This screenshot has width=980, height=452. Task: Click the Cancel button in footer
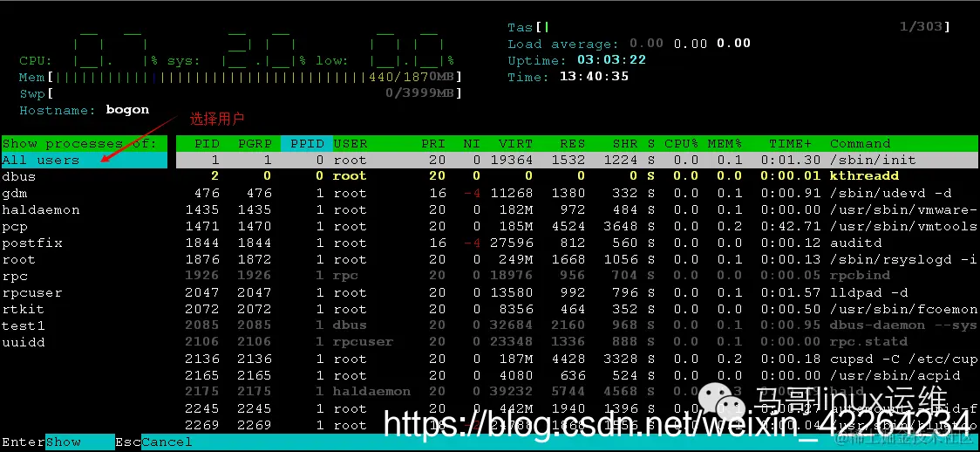[x=167, y=442]
